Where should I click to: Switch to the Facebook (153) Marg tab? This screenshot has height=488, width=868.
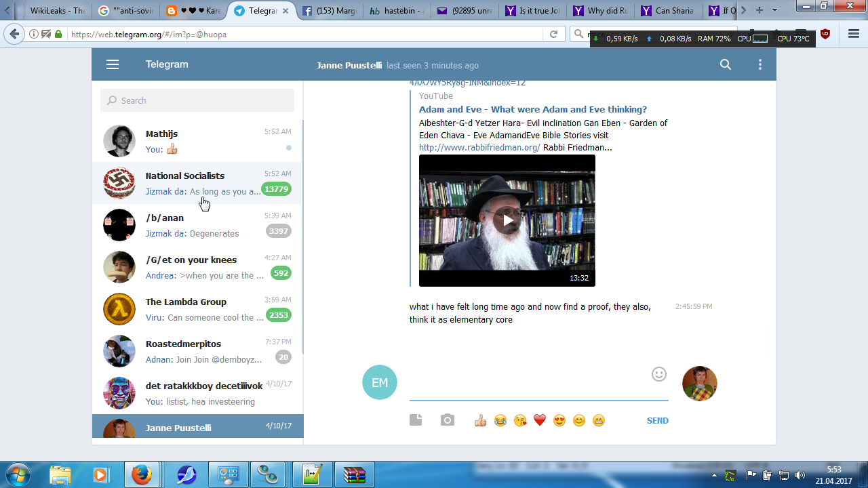coord(330,11)
